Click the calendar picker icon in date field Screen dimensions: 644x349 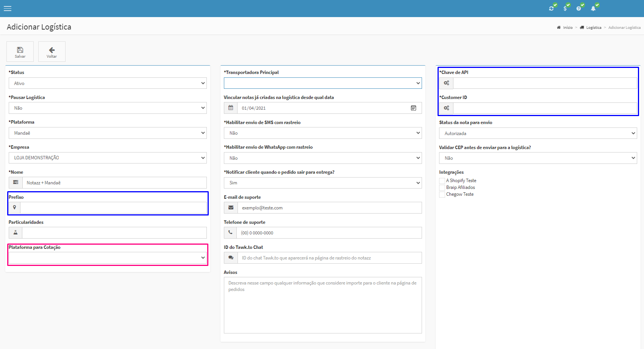[414, 108]
